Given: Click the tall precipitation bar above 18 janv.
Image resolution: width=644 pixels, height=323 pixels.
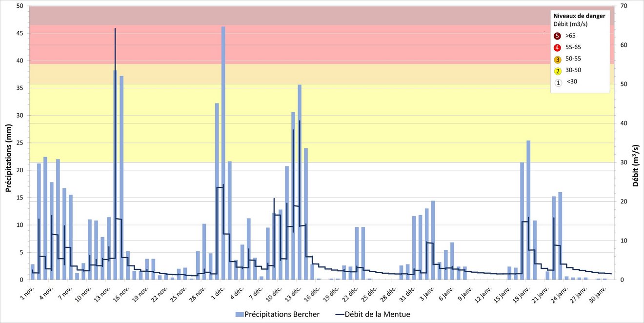Looking at the screenshot, I should (x=528, y=210).
